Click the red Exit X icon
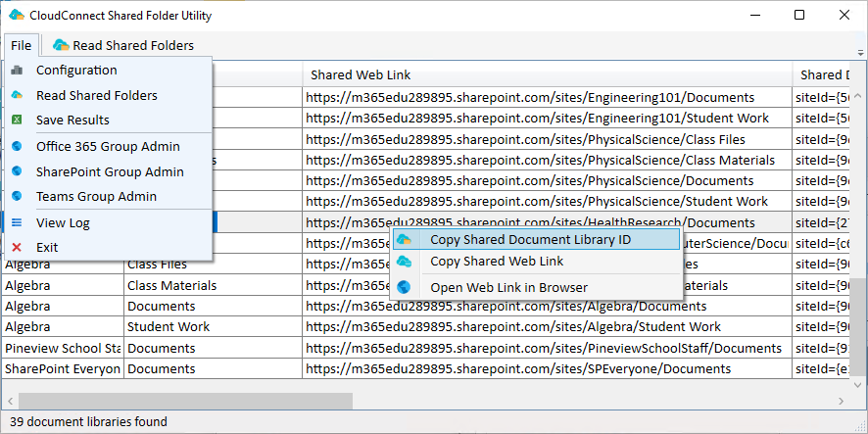Image resolution: width=868 pixels, height=434 pixels. [x=17, y=248]
